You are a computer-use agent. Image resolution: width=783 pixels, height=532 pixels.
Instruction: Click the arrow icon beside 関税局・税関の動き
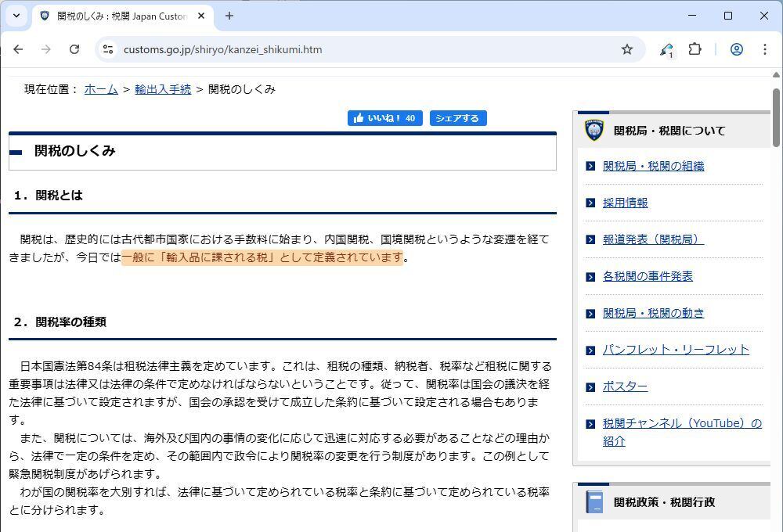[x=590, y=314]
